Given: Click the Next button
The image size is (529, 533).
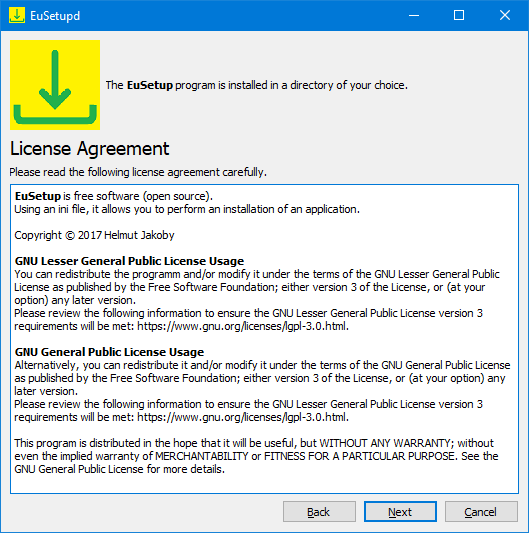Looking at the screenshot, I should (x=400, y=512).
